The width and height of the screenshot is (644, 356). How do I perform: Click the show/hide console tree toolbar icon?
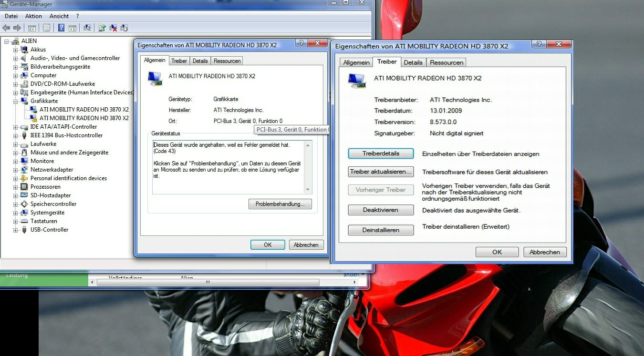pyautogui.click(x=31, y=28)
